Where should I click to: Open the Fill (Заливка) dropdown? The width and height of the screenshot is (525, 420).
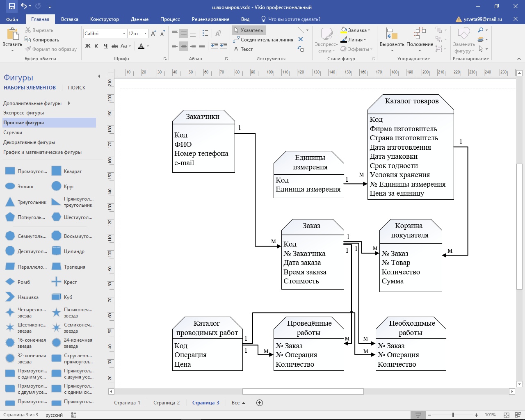(x=356, y=30)
